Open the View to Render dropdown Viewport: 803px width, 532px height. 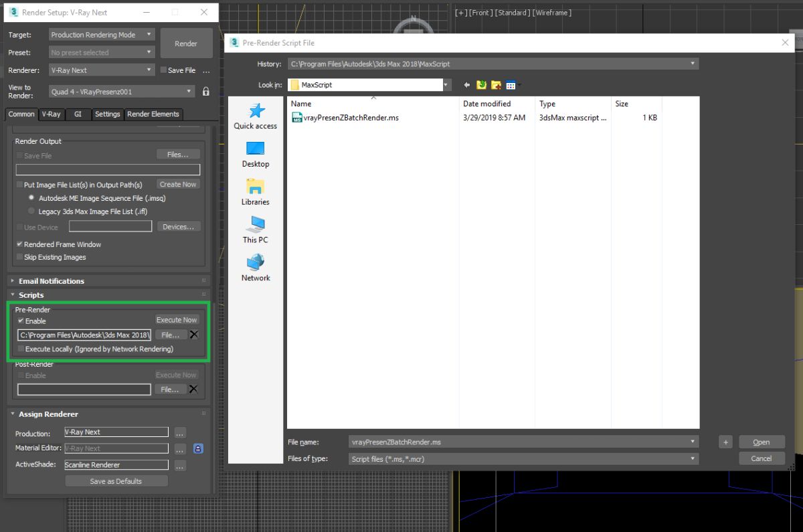point(122,91)
